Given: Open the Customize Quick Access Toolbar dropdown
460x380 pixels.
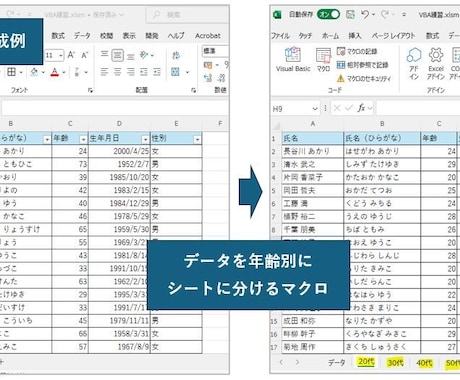Looking at the screenshot, I should coord(404,15).
